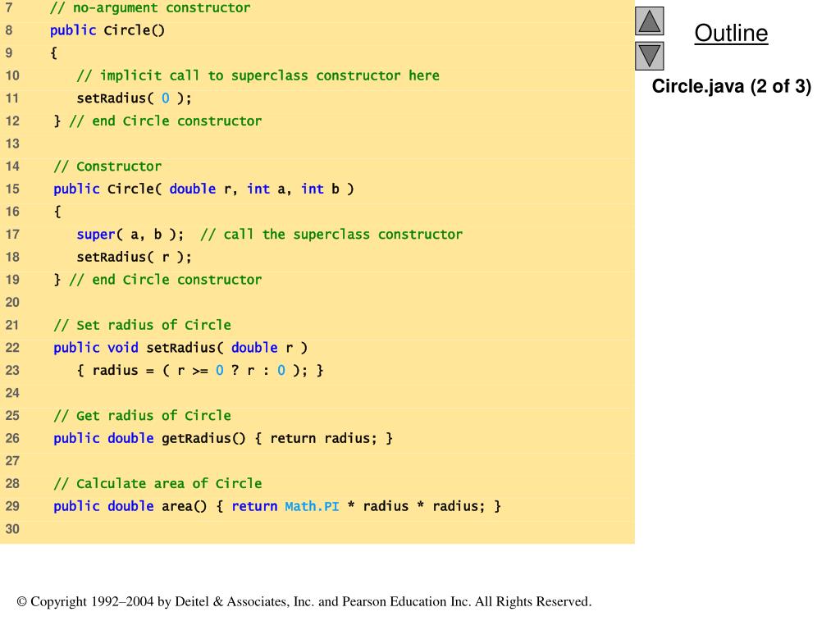840x630 pixels.
Task: Click 'public Circle()' on line 8
Action: (107, 30)
